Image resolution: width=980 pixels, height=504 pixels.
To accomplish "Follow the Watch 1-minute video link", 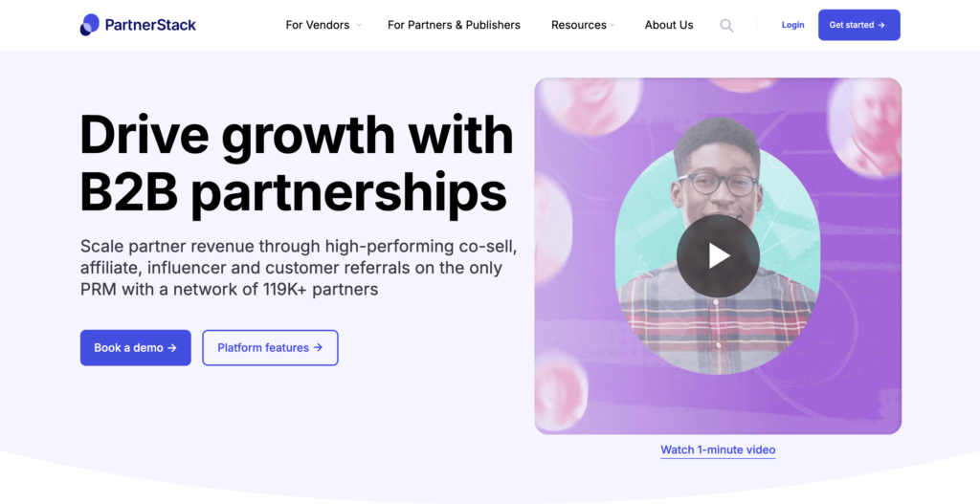I will pos(718,449).
